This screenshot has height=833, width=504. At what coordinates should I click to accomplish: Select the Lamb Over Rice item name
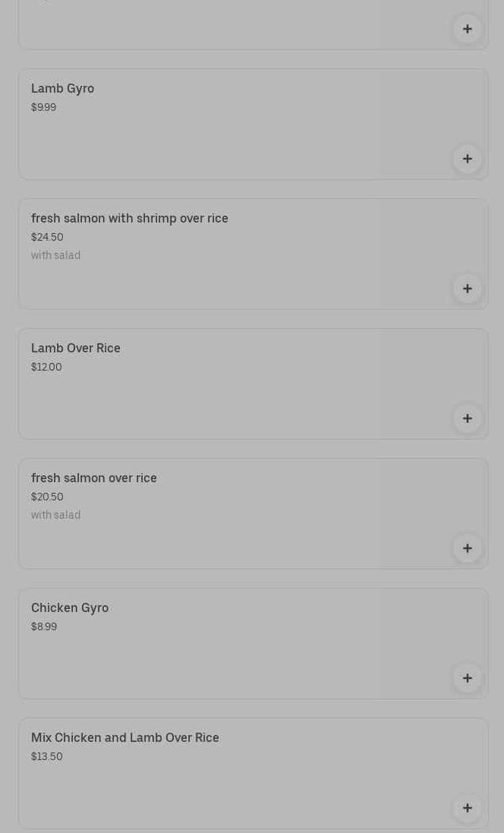click(x=76, y=349)
